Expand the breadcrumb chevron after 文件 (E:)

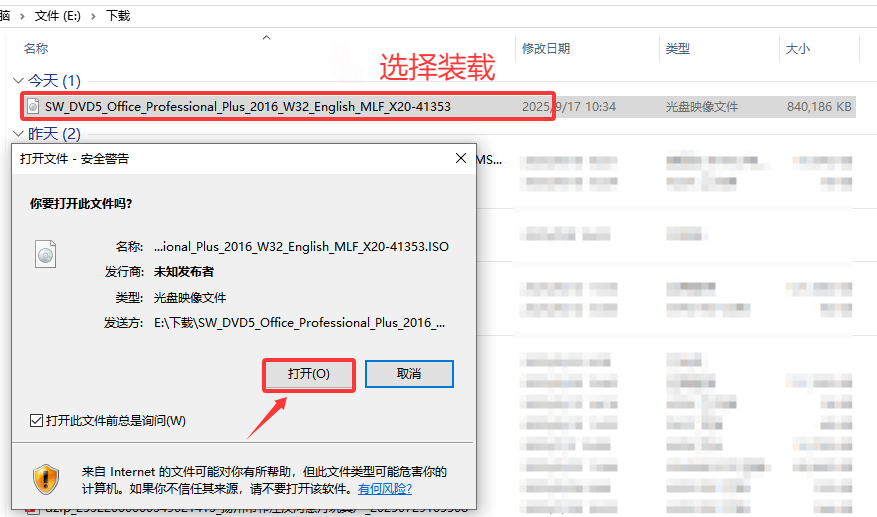point(93,16)
